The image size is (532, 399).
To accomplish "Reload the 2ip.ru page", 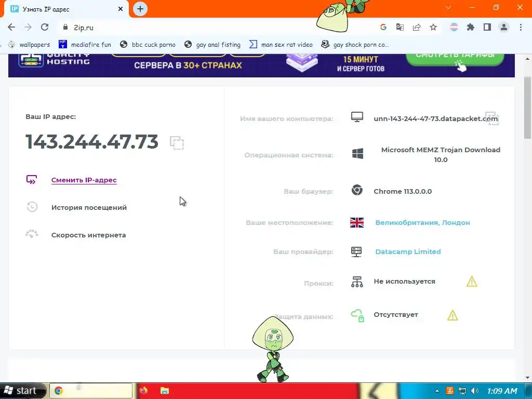I will [45, 28].
